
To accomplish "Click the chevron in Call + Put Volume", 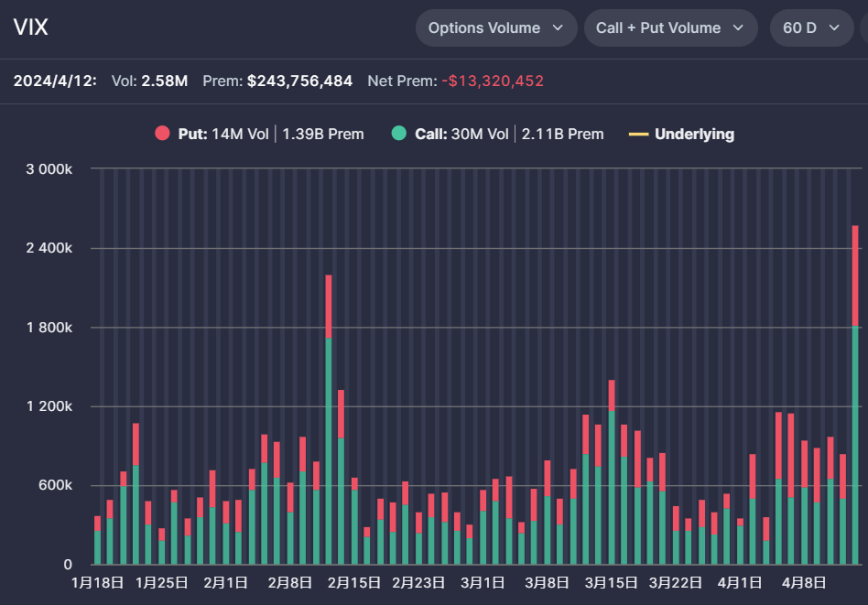I will coord(738,28).
